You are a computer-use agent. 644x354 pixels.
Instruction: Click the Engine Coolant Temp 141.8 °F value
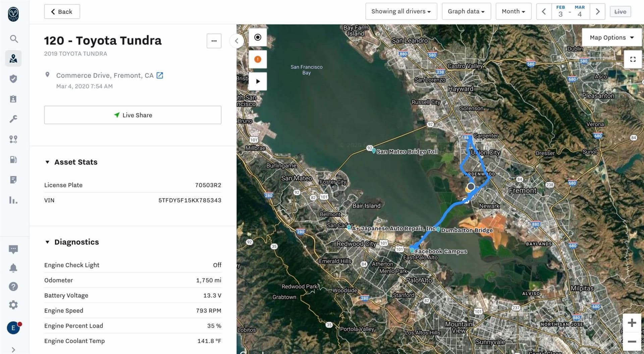point(209,341)
